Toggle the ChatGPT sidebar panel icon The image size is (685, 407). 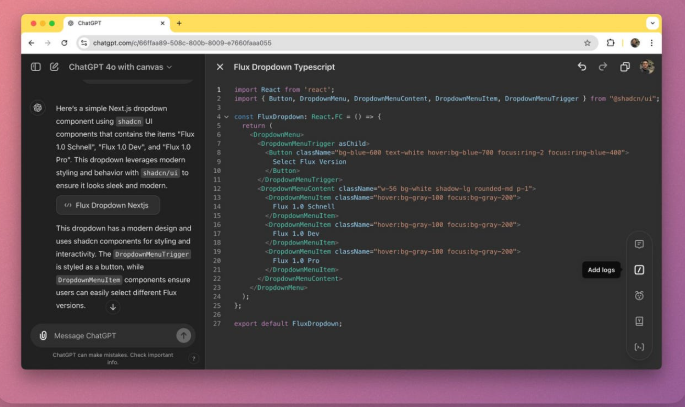[36, 67]
